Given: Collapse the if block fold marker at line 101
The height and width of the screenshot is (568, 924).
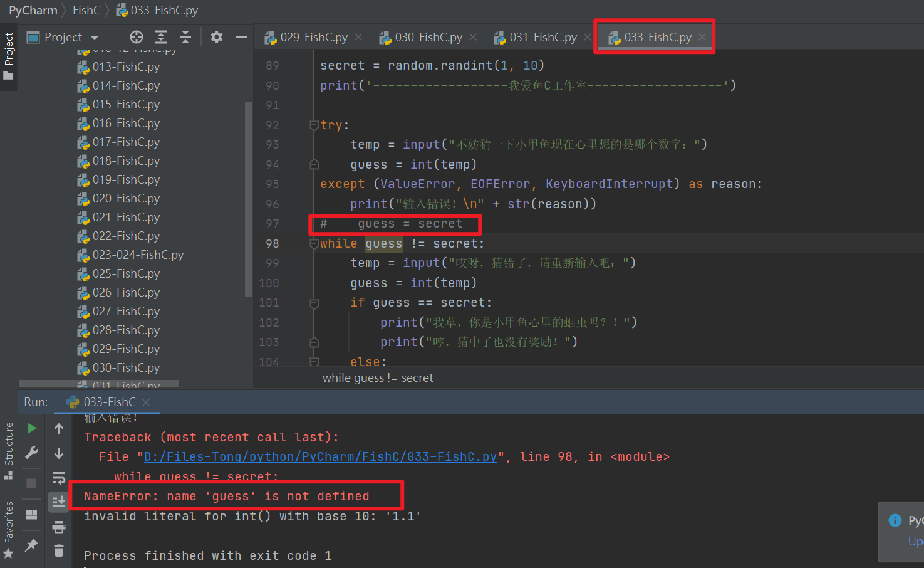Looking at the screenshot, I should [314, 303].
